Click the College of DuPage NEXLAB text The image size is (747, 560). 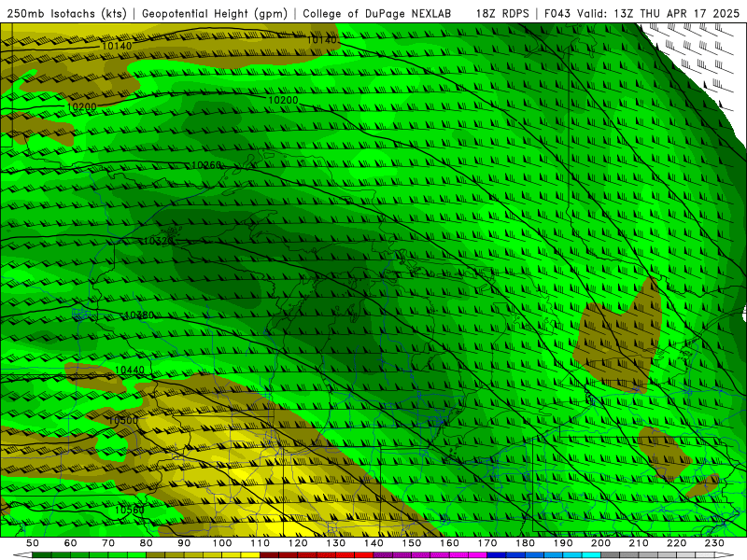tap(377, 13)
